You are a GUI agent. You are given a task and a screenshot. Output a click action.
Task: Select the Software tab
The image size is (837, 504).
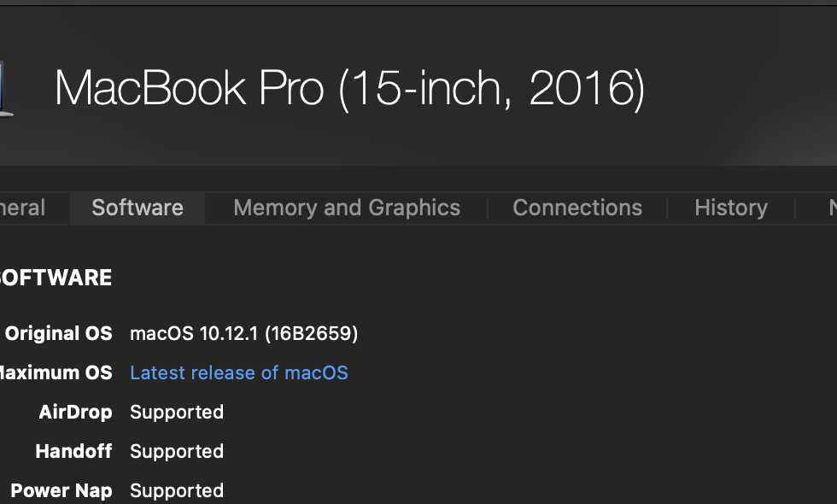pyautogui.click(x=138, y=208)
